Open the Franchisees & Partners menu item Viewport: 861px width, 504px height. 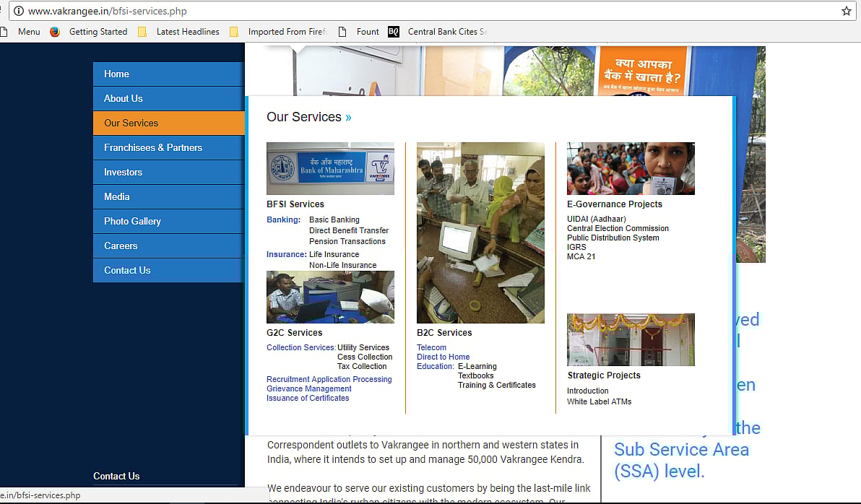(x=155, y=147)
